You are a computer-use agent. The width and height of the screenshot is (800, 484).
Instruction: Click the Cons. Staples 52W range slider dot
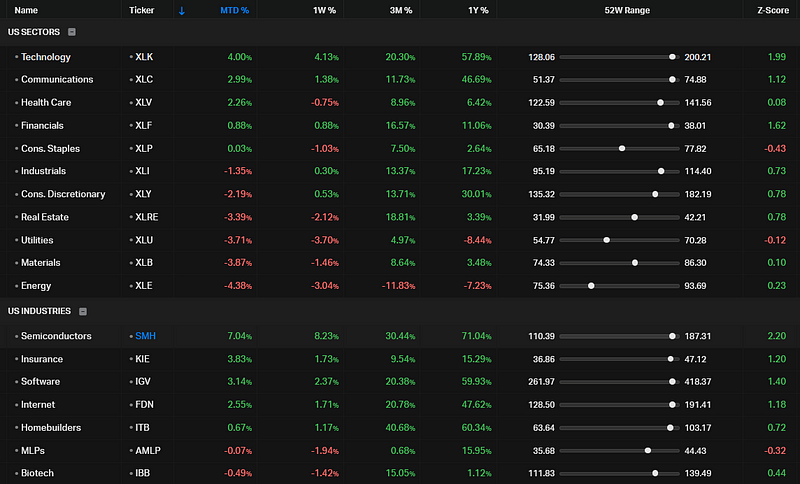(622, 149)
